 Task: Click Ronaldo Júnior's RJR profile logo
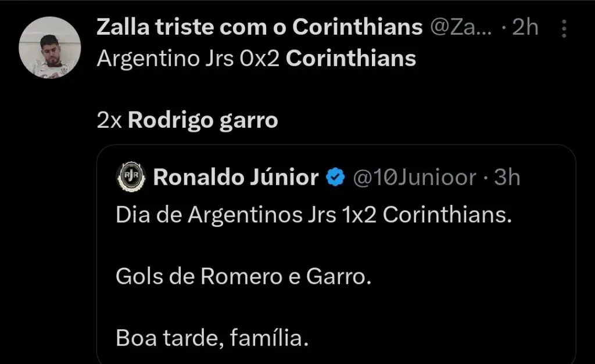point(131,178)
